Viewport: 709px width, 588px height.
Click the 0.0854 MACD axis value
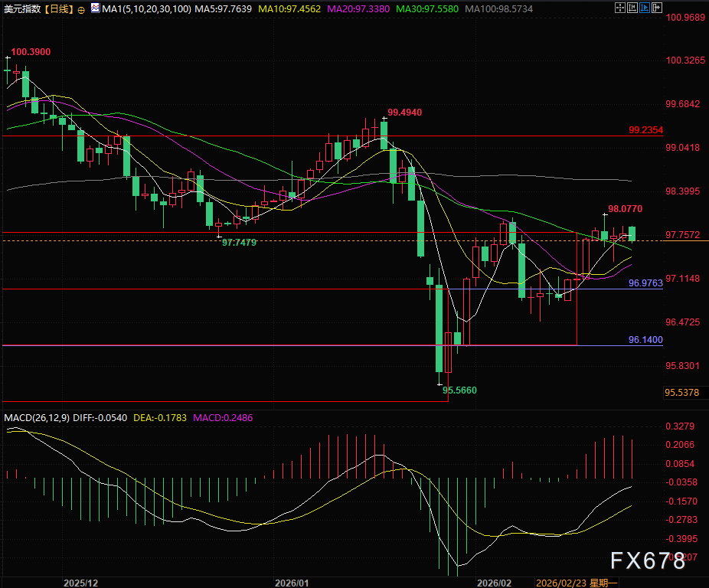coord(680,464)
